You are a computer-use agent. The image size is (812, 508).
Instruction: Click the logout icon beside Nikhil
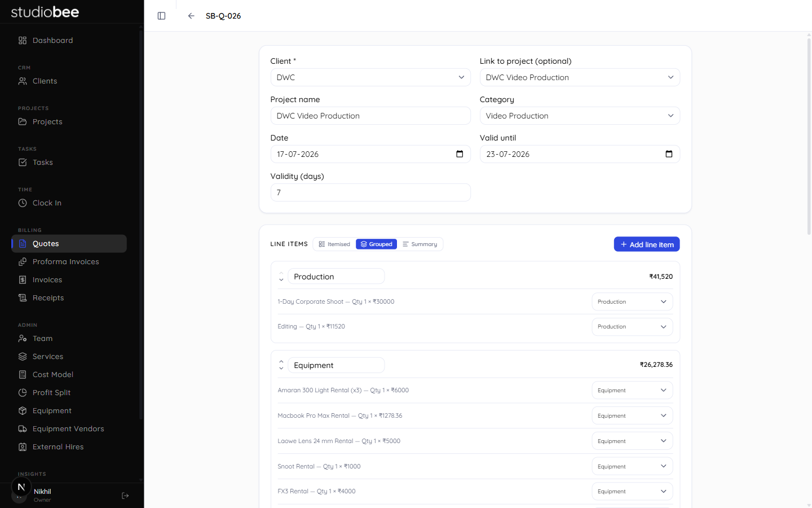coord(125,496)
